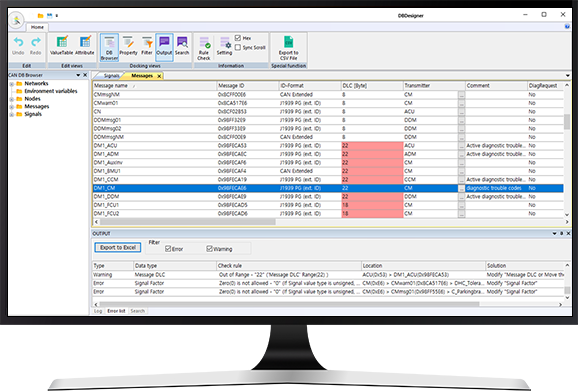Expand the Nodes tree node
Image resolution: width=578 pixels, height=391 pixels.
click(x=11, y=99)
